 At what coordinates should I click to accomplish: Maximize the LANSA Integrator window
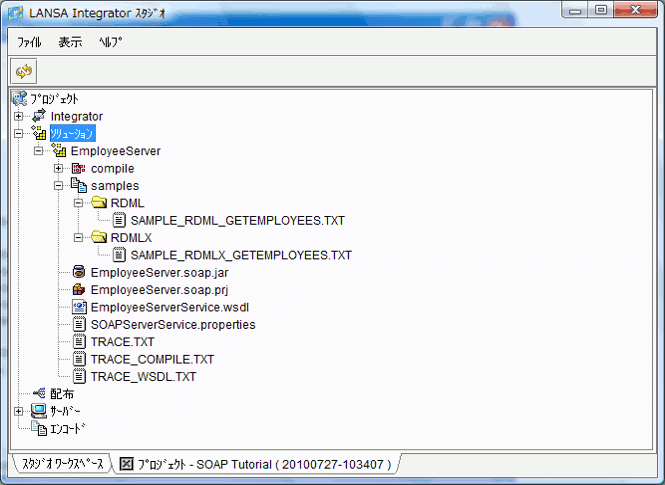point(601,10)
